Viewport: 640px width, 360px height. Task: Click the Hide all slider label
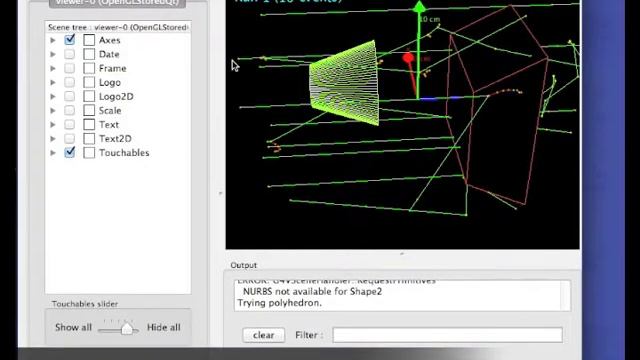pyautogui.click(x=164, y=327)
